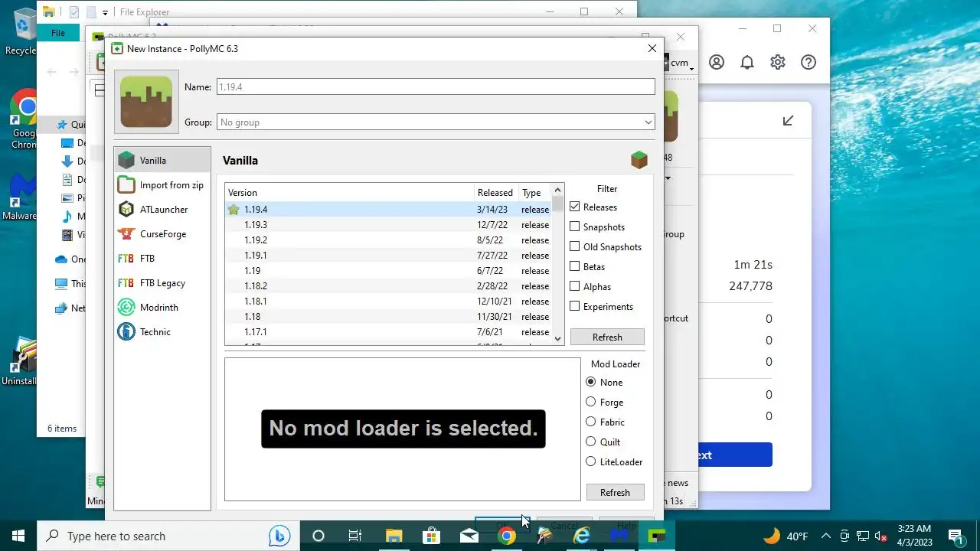Close the New Instance dialog

point(652,48)
